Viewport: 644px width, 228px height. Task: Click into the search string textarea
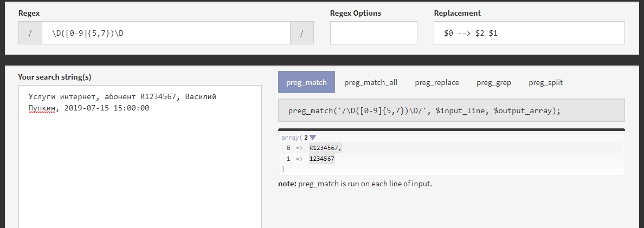(x=140, y=162)
